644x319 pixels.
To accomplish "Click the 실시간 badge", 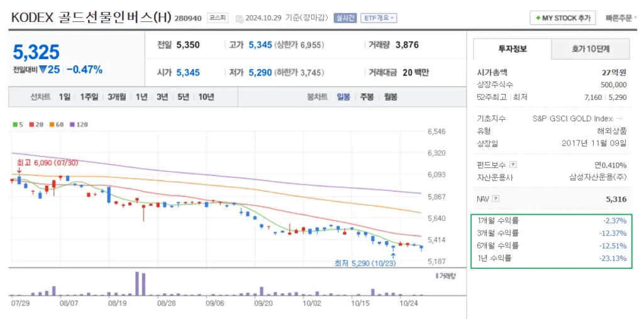I will (345, 18).
